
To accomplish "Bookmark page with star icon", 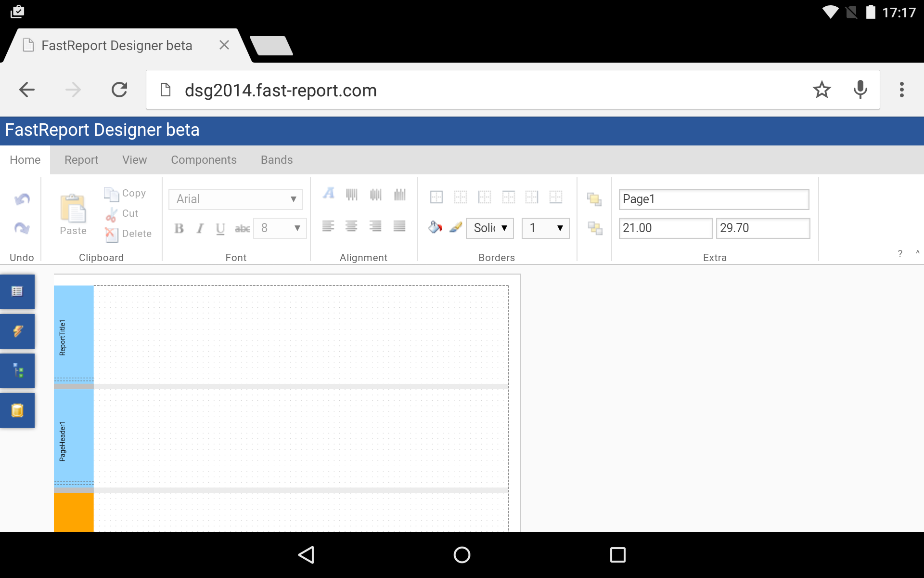I will point(822,90).
